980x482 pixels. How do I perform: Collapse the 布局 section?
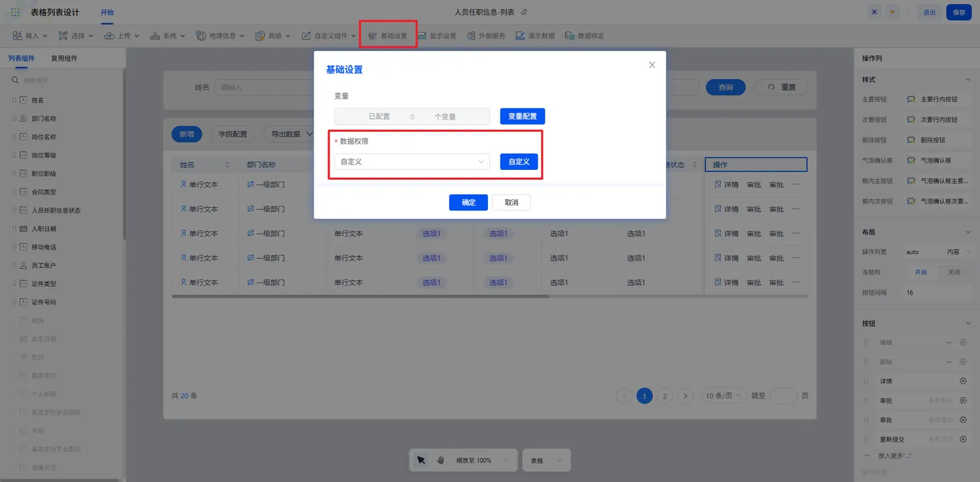point(968,232)
